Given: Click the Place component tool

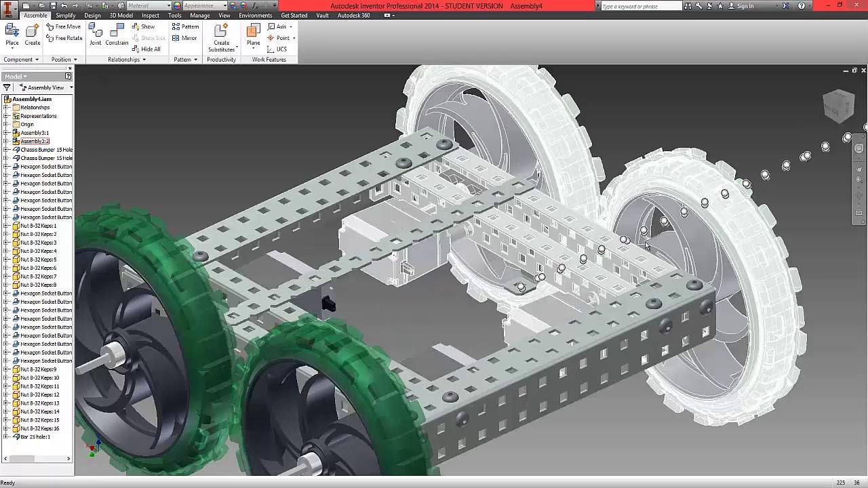Looking at the screenshot, I should pyautogui.click(x=12, y=36).
